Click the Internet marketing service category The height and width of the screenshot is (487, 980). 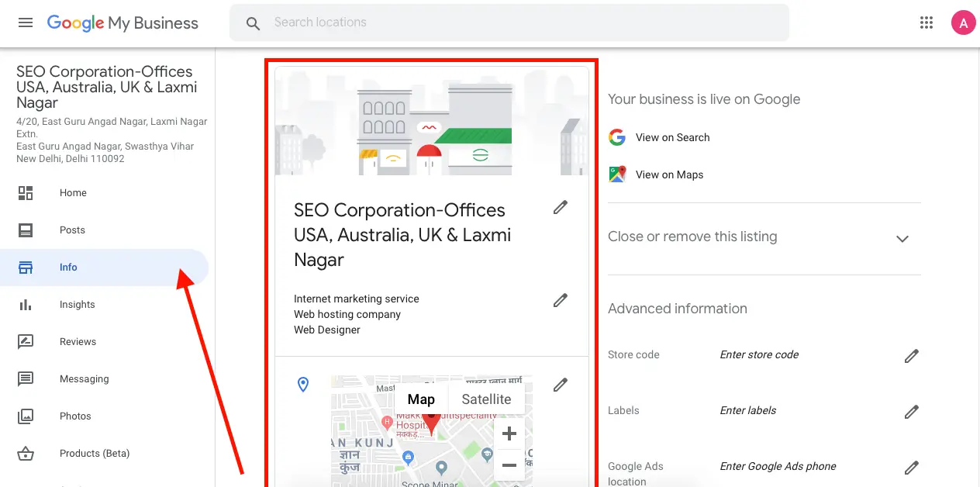(x=356, y=299)
